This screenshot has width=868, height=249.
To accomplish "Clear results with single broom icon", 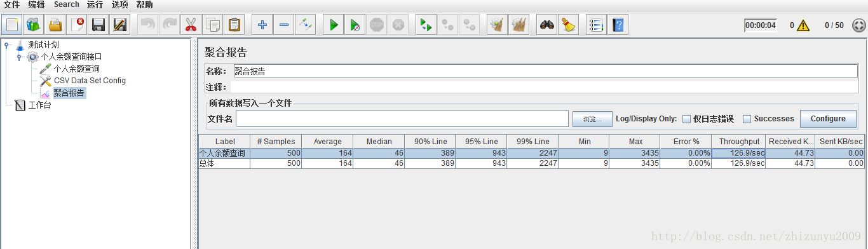I will point(498,25).
